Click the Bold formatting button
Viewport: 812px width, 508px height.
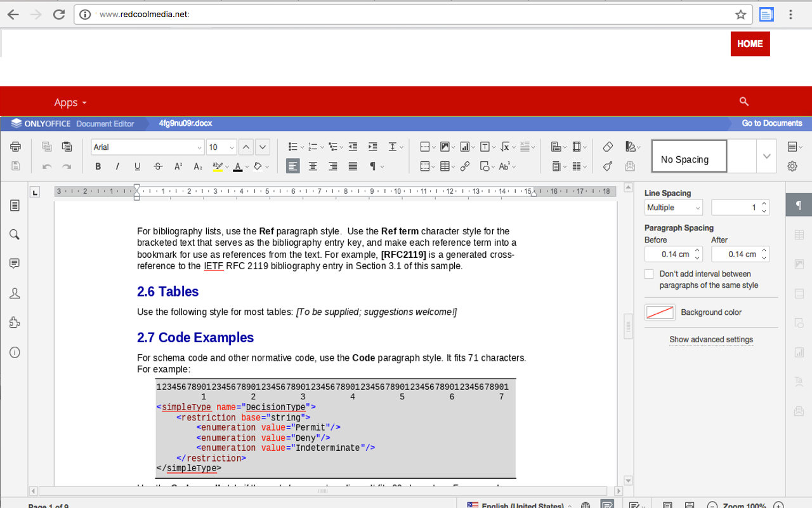click(98, 166)
